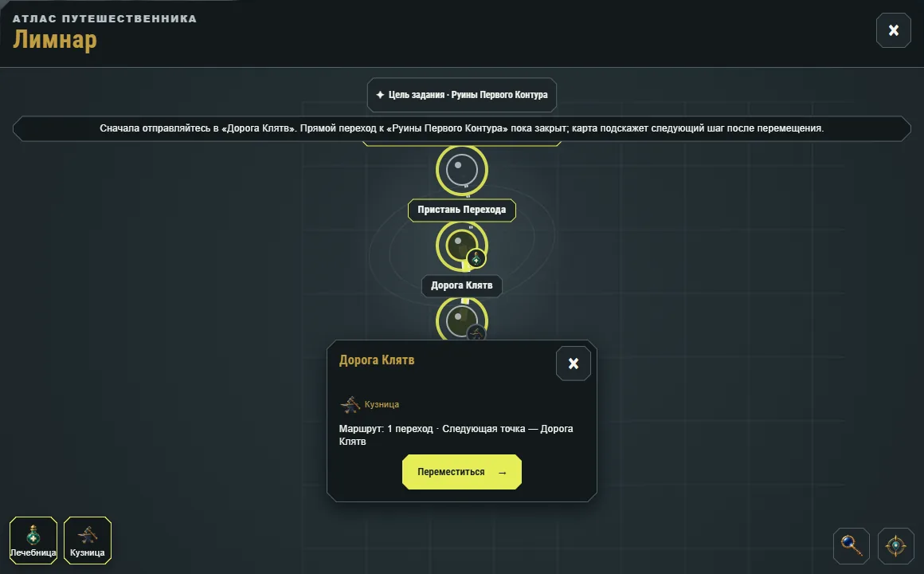Screen dimensions: 924x574
Task: Close the Дорога Клятв location popup
Action: click(574, 364)
